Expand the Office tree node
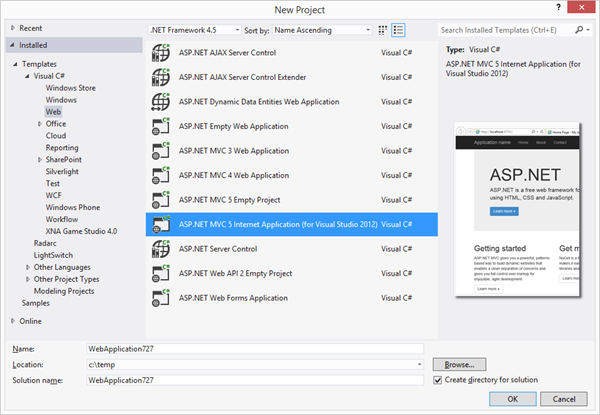This screenshot has width=600, height=415. [39, 124]
